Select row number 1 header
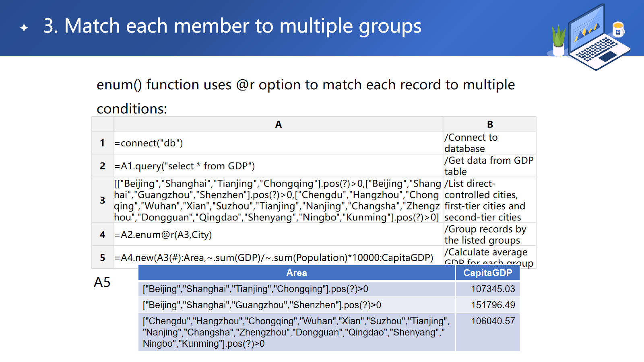 [102, 143]
